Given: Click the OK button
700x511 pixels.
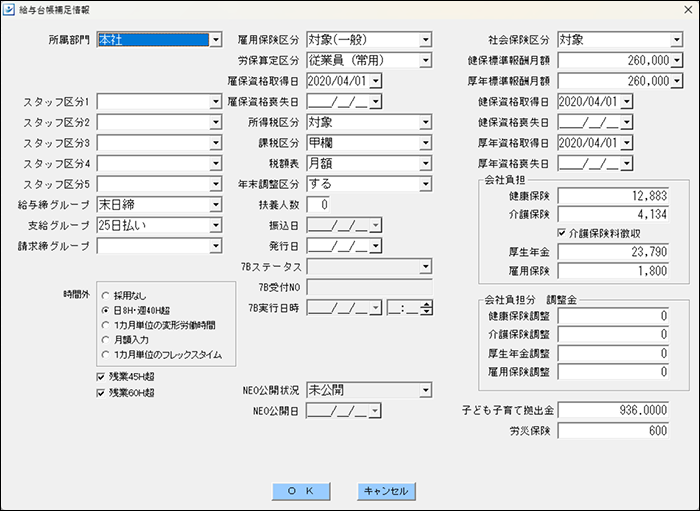Looking at the screenshot, I should pos(301,491).
